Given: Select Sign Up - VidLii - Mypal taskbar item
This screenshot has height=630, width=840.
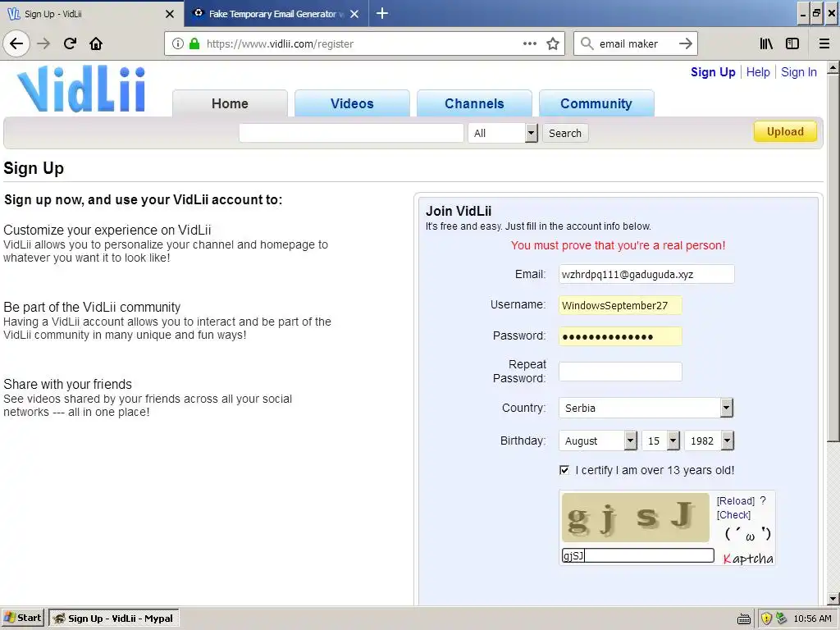Looking at the screenshot, I should [113, 619].
